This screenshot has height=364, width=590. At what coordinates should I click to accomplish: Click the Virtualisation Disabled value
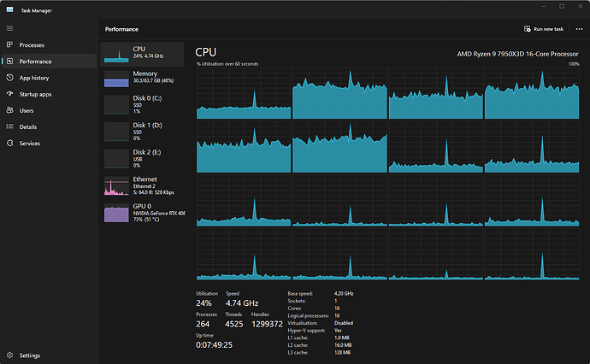point(344,323)
